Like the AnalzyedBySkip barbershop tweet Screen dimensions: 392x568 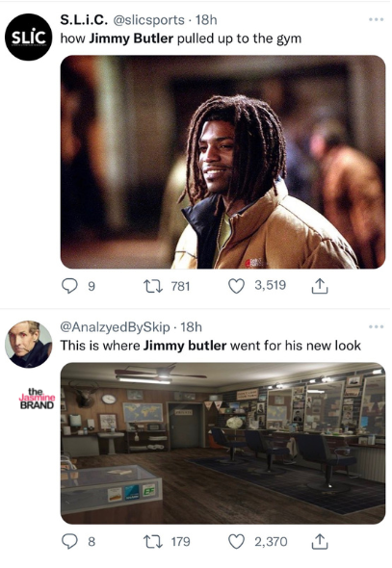(x=236, y=541)
